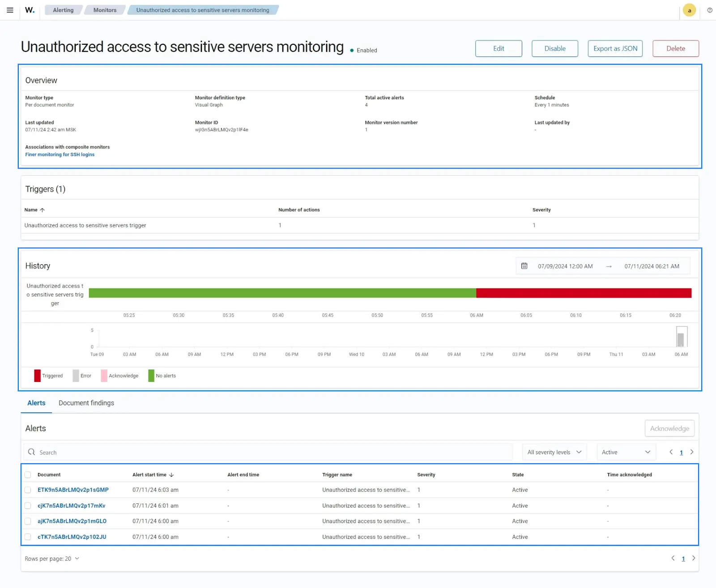Click the end date 07/11/2024 06:21 AM

point(652,266)
